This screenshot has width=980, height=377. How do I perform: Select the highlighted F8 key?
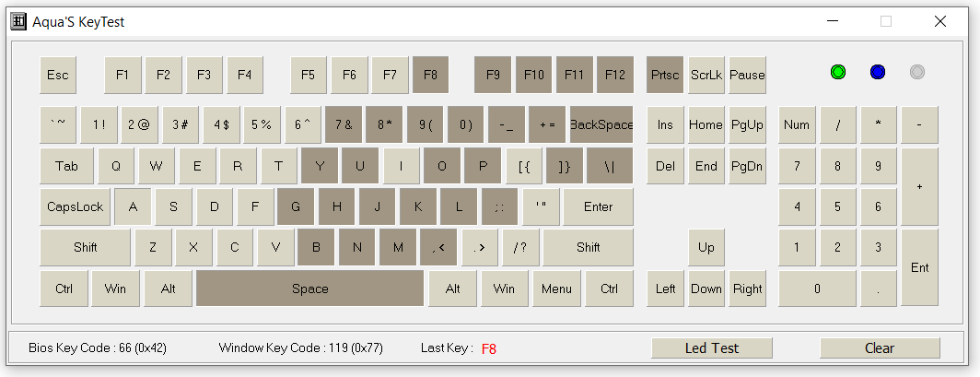431,75
